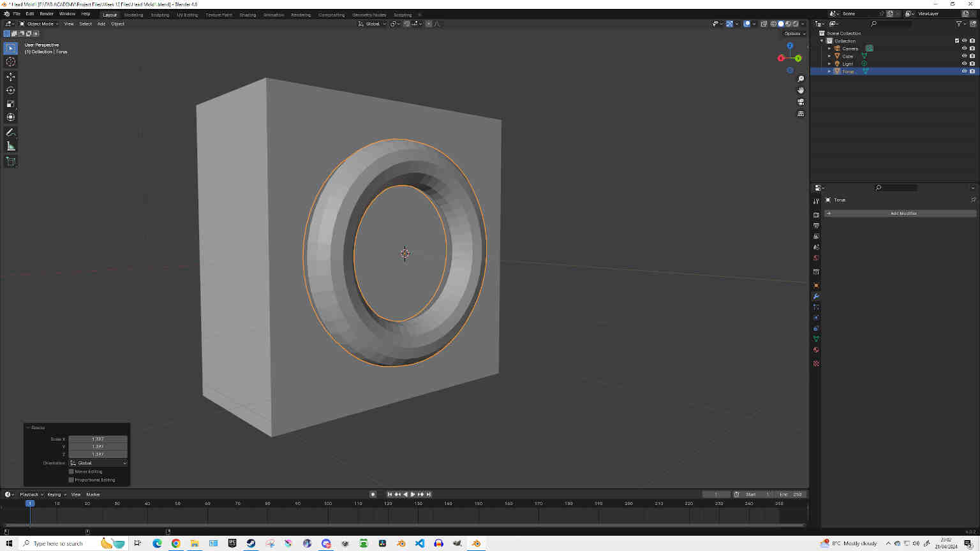Open the World properties tab

[816, 258]
